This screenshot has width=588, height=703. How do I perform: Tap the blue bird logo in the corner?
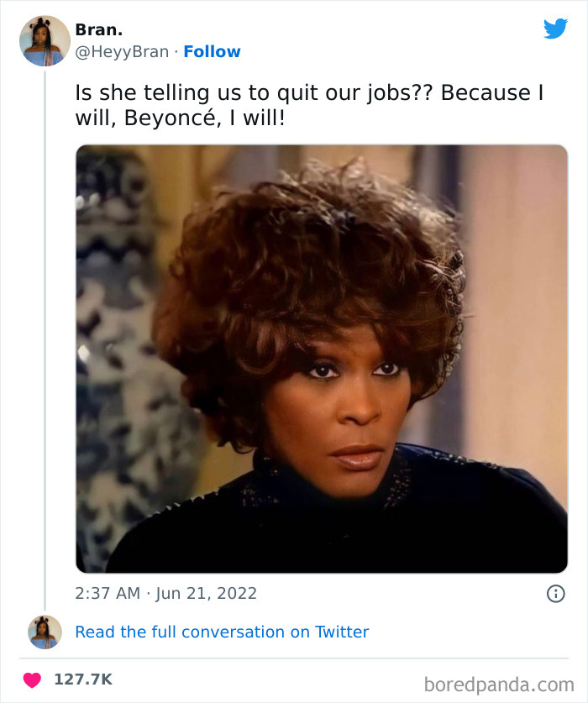point(556,28)
